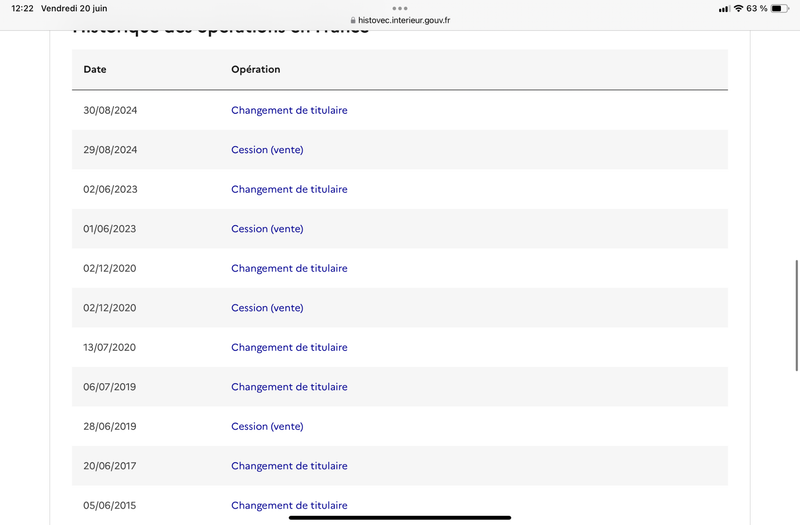This screenshot has width=800, height=525.
Task: Tap the Wi-Fi status icon
Action: [x=738, y=8]
